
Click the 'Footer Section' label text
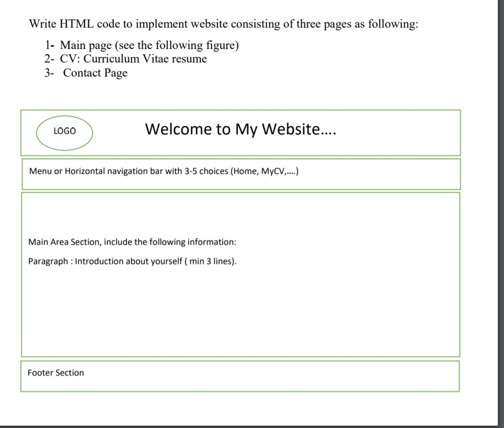click(56, 373)
